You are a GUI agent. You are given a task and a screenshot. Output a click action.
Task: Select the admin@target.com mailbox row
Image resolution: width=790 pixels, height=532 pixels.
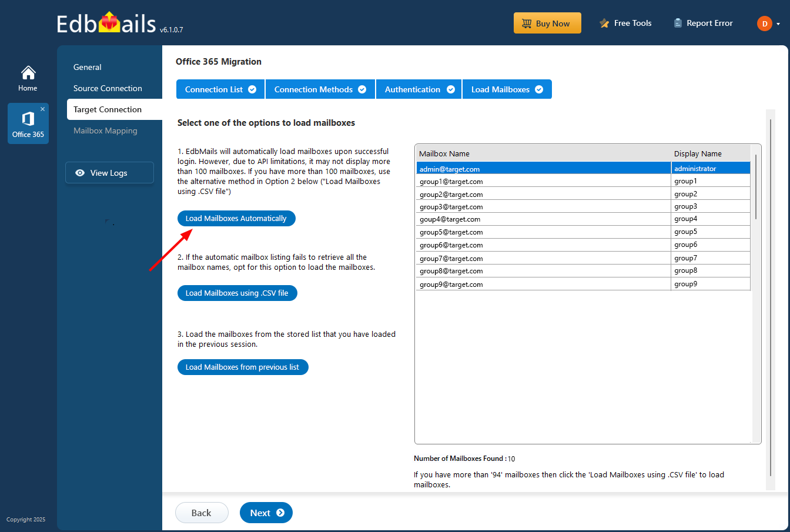click(x=583, y=169)
